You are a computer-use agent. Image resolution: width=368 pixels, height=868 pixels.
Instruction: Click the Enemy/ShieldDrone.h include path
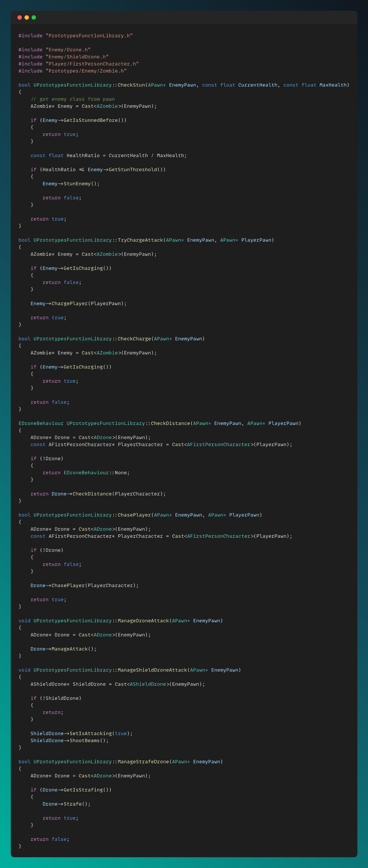click(77, 57)
